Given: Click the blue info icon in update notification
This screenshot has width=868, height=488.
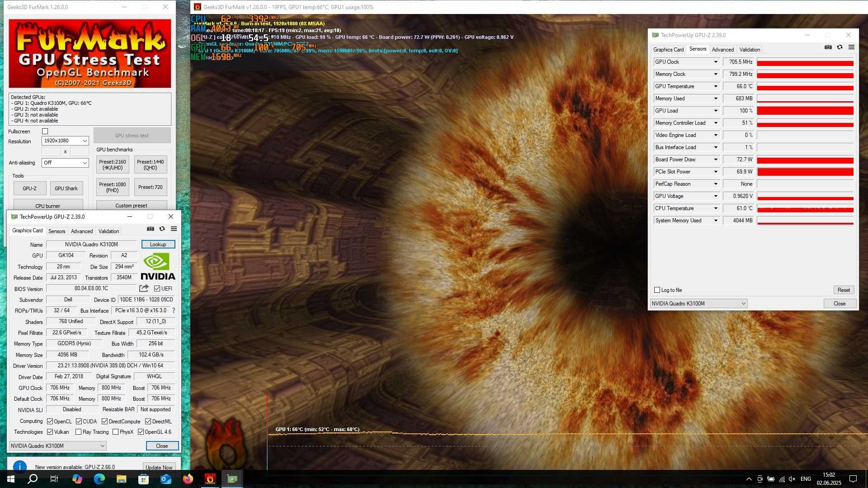Looking at the screenshot, I should 19,466.
